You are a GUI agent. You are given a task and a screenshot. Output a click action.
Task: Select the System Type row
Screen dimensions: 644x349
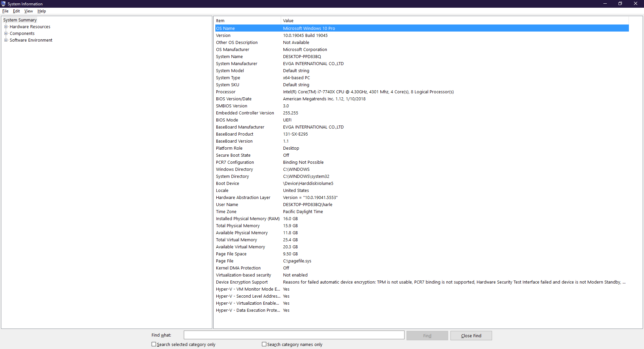pyautogui.click(x=422, y=78)
